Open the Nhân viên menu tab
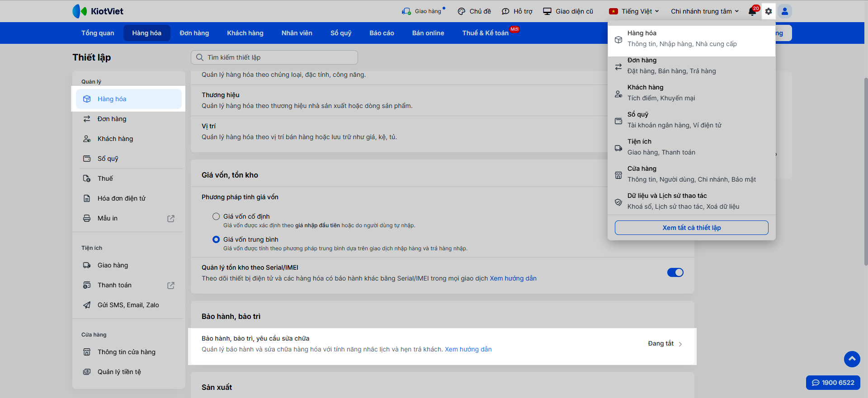The width and height of the screenshot is (868, 398). pos(297,33)
